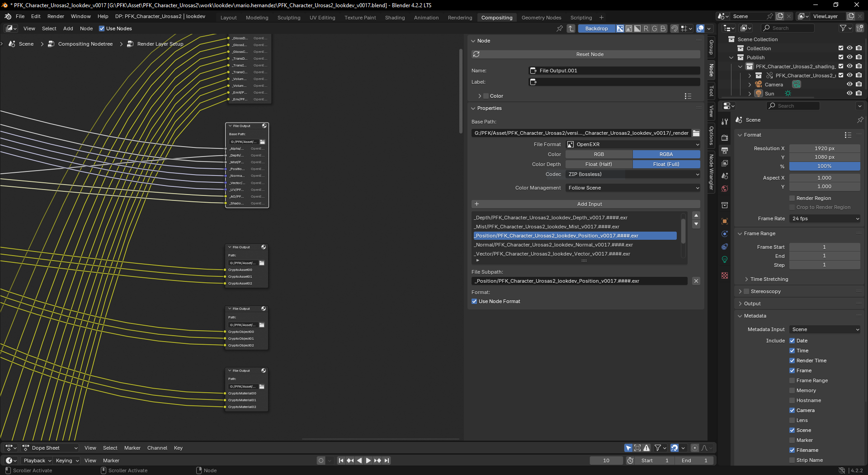
Task: Click the resolution percentage 100% slider
Action: pyautogui.click(x=825, y=166)
